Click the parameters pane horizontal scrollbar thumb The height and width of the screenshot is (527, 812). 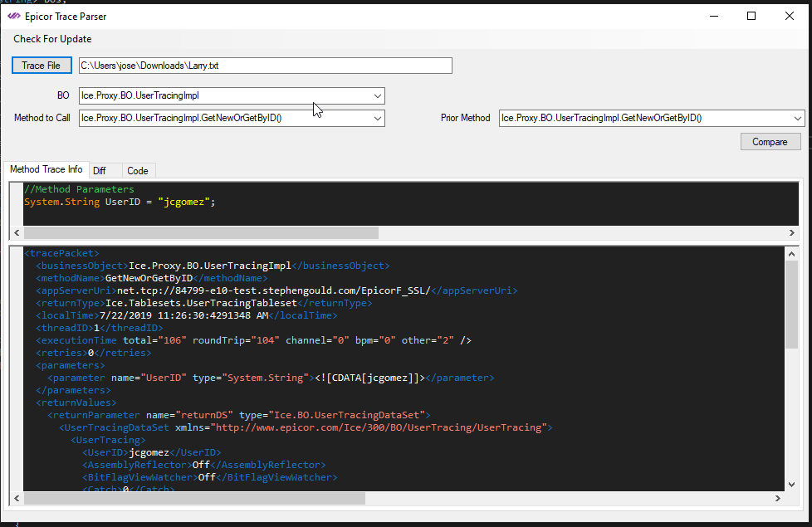[201, 233]
